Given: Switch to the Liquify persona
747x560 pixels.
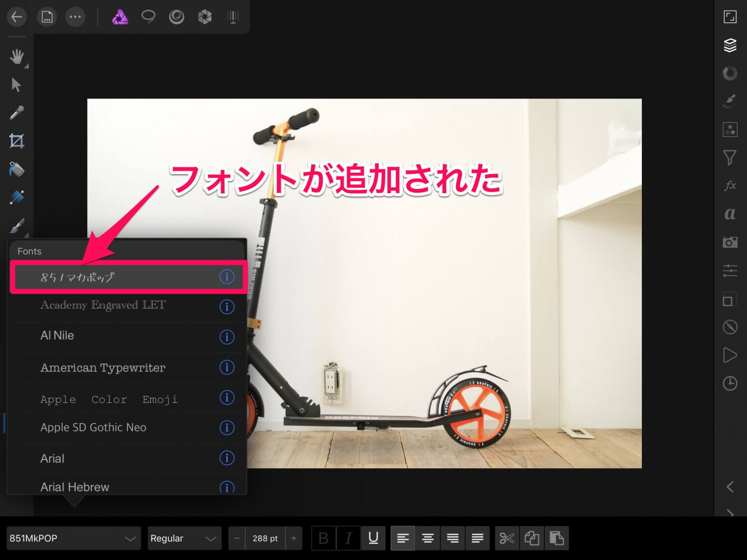Looking at the screenshot, I should click(x=176, y=17).
